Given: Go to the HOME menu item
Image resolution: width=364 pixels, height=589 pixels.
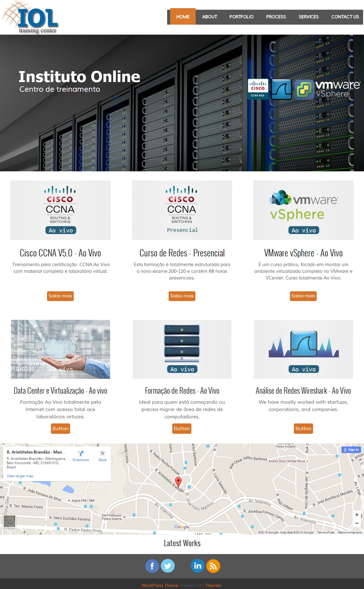Looking at the screenshot, I should pos(183,17).
